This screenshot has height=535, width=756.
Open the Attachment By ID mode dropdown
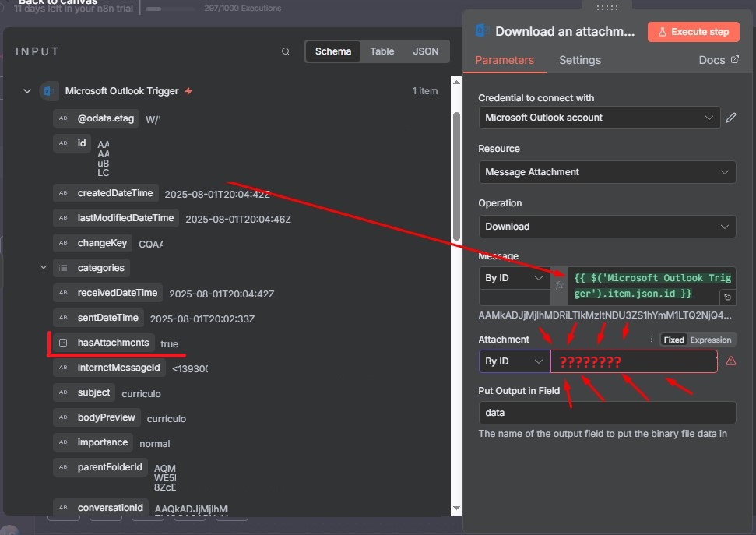pos(514,361)
